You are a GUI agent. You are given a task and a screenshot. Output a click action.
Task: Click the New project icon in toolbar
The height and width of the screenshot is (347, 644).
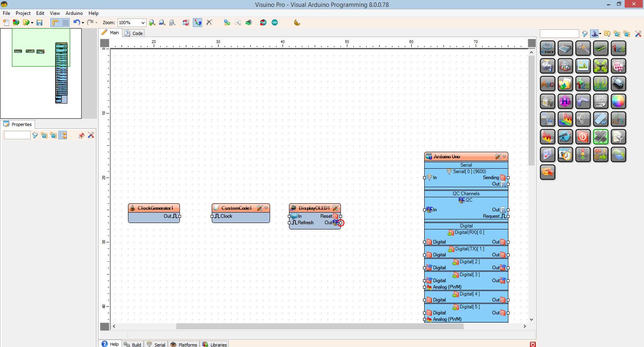tap(6, 23)
